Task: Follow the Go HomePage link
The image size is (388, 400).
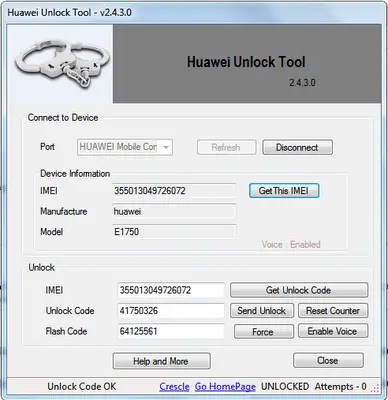Action: (225, 387)
